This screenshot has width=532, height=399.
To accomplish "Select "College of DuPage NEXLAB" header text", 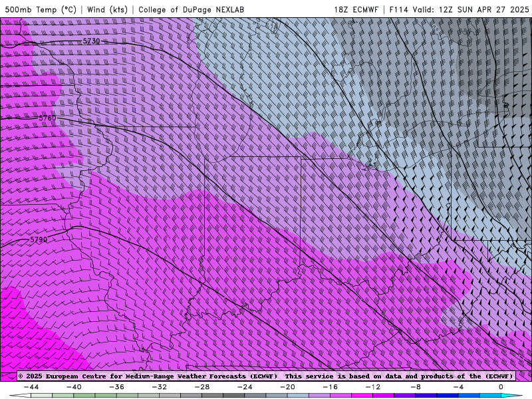I will pos(191,9).
